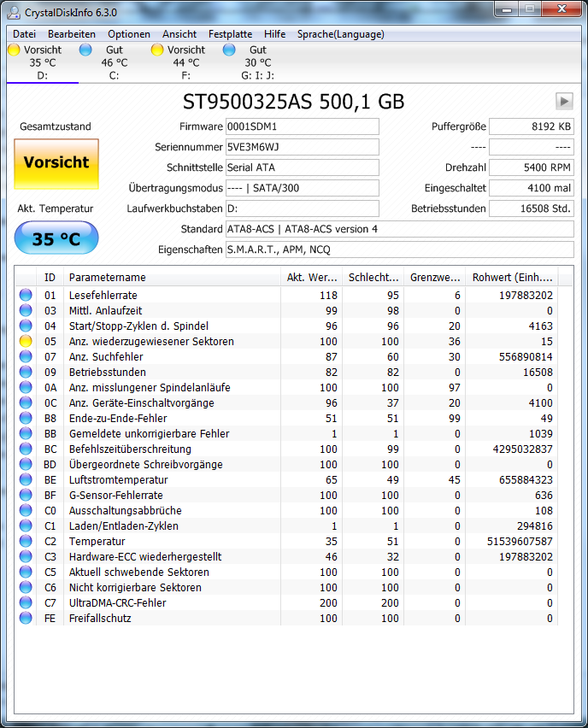Click the yellow status icon of attribute 05
The height and width of the screenshot is (728, 588).
pyautogui.click(x=26, y=341)
